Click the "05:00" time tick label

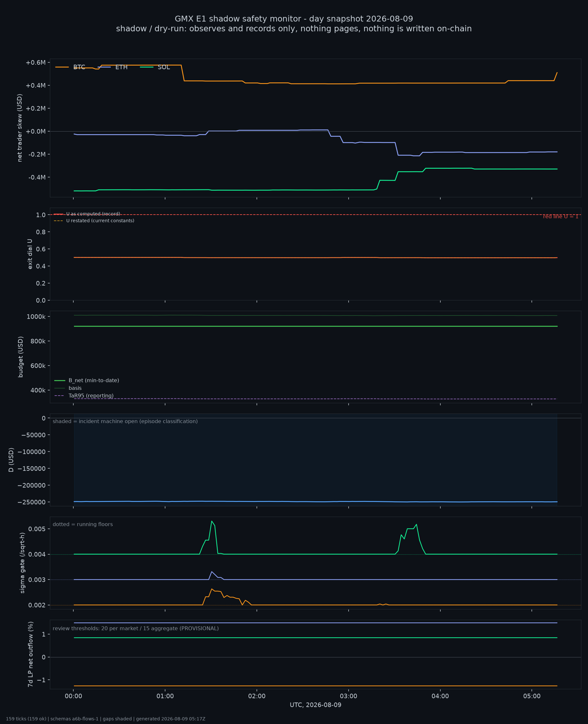click(x=532, y=696)
